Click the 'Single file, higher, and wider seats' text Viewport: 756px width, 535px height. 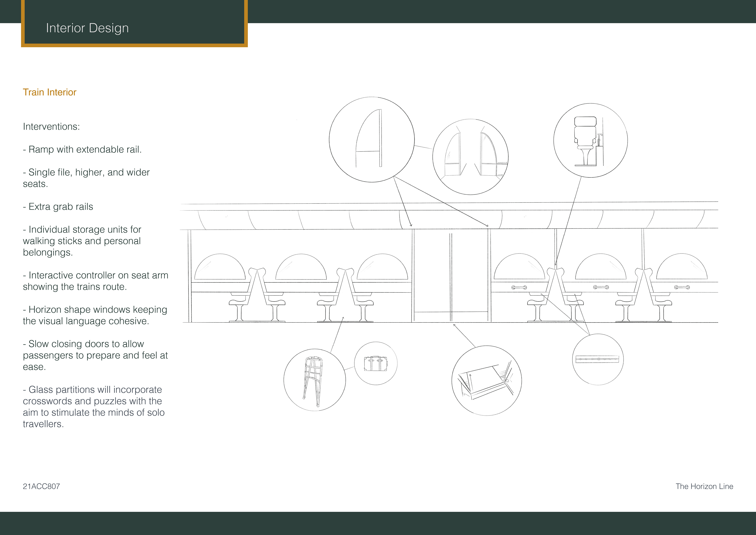[x=86, y=178]
